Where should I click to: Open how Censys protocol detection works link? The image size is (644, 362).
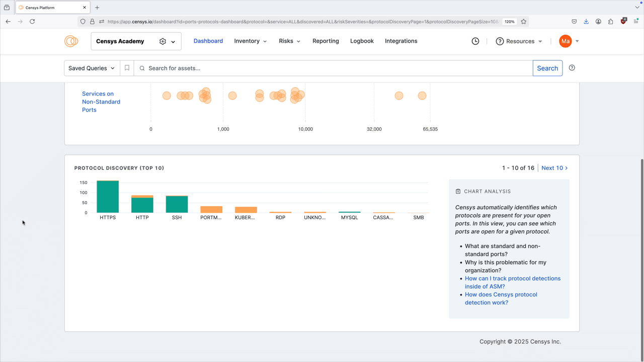point(501,299)
